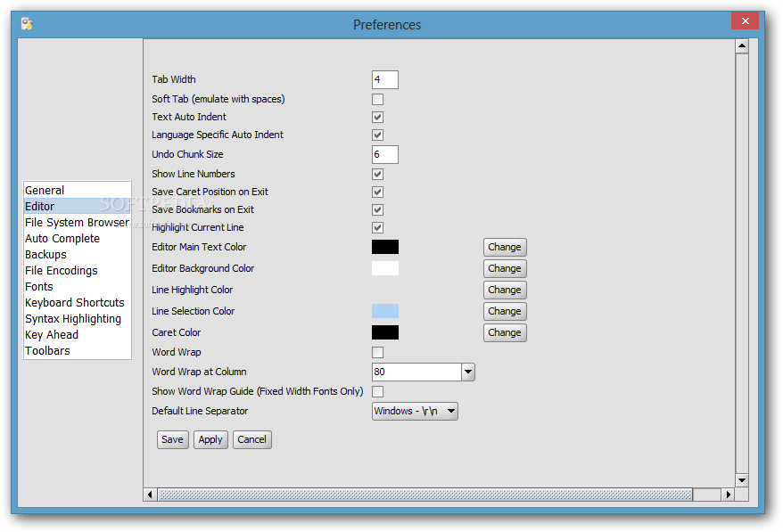
Task: Click the horizontal scrollbar thumb
Action: (425, 495)
